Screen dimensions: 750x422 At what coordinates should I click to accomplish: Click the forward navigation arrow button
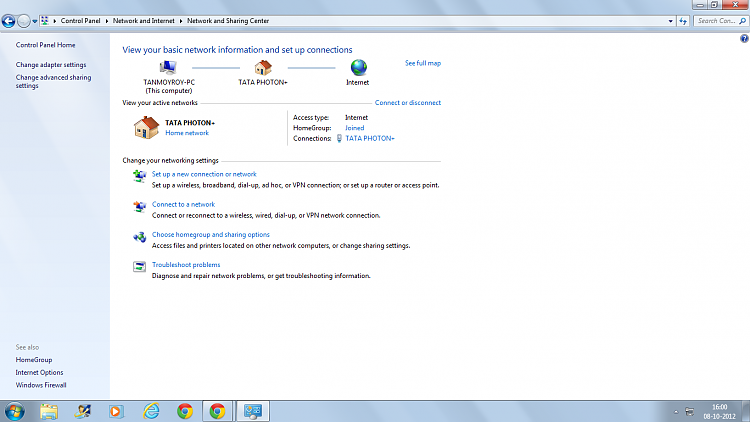(23, 21)
